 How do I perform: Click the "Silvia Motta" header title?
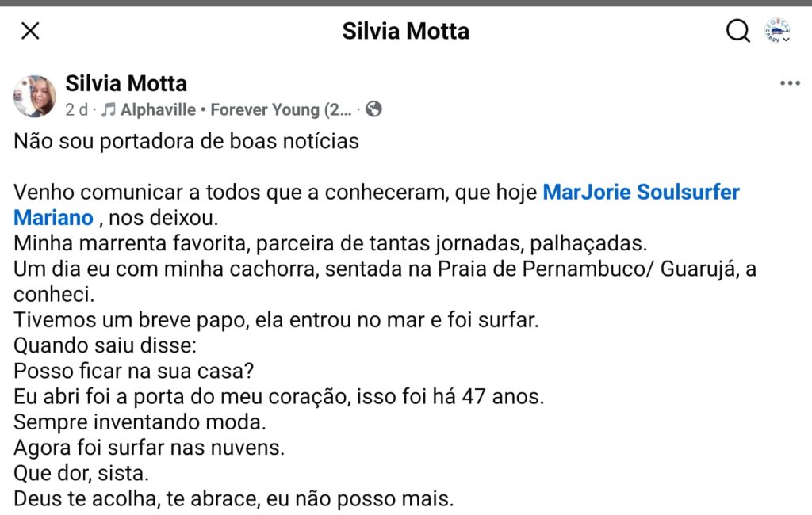point(406,31)
